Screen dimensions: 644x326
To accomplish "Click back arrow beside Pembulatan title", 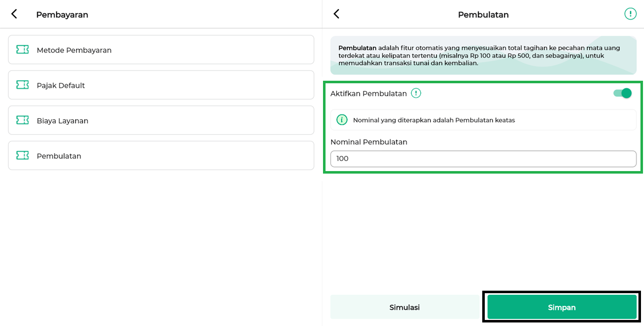I will pos(337,14).
